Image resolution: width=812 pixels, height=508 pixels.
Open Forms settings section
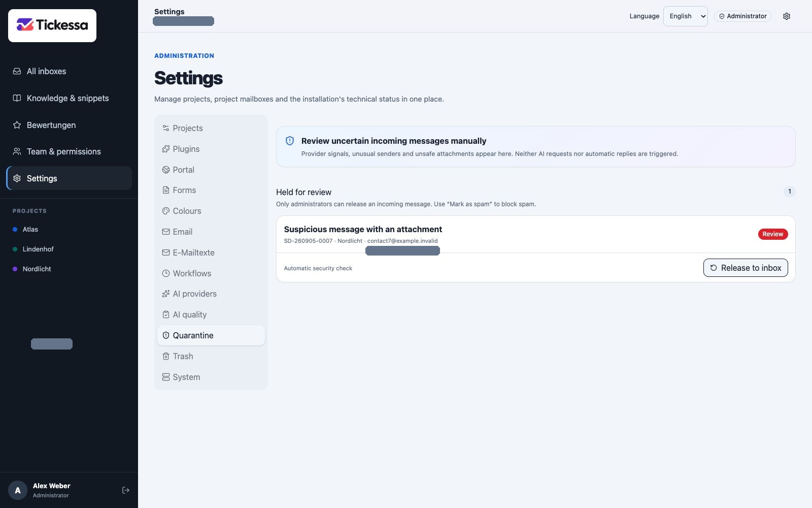(x=211, y=190)
